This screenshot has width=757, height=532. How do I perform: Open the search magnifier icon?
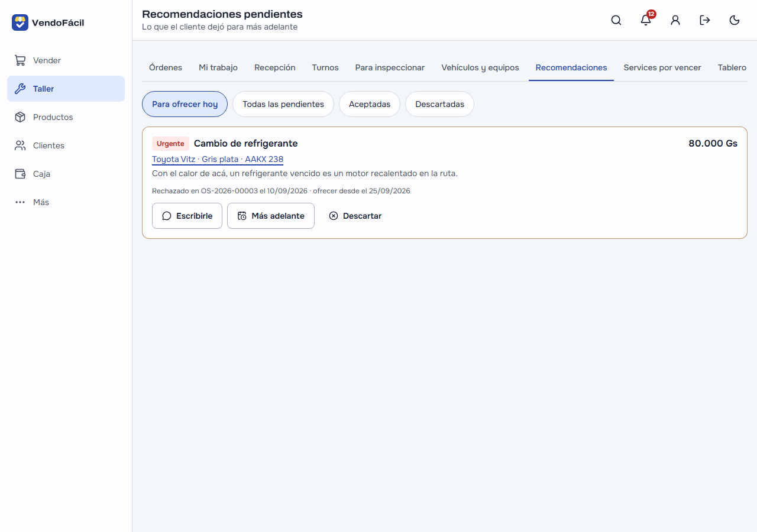tap(616, 20)
